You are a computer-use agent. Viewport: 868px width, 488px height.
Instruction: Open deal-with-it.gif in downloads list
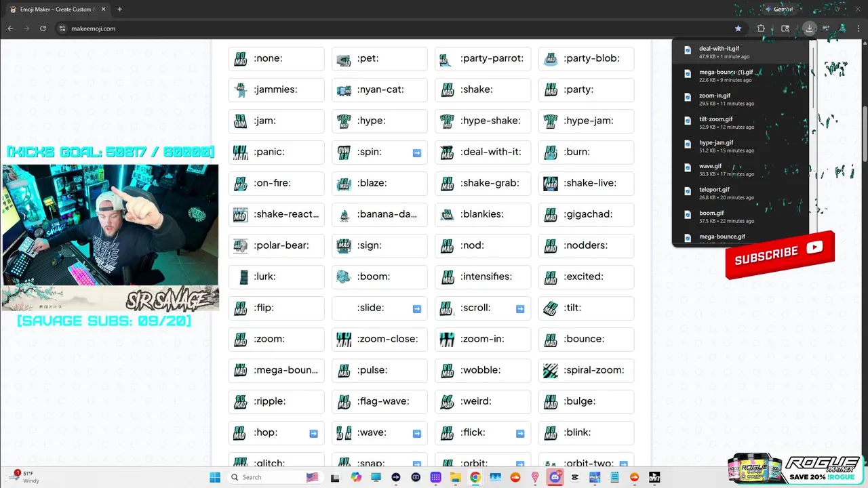(741, 52)
